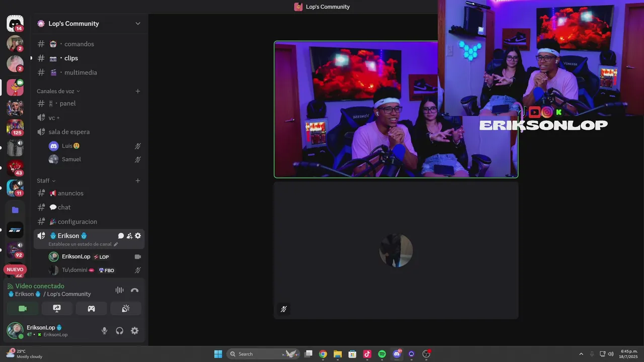644x362 pixels.
Task: Toggle microphone mute in user panel
Action: (x=105, y=331)
